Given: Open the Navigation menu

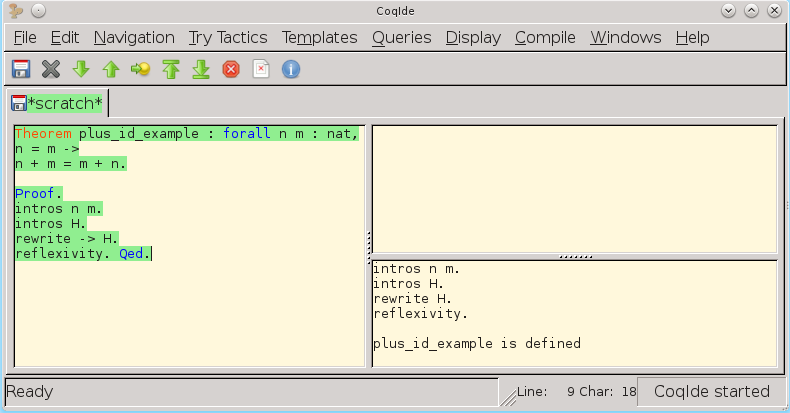Looking at the screenshot, I should [134, 38].
